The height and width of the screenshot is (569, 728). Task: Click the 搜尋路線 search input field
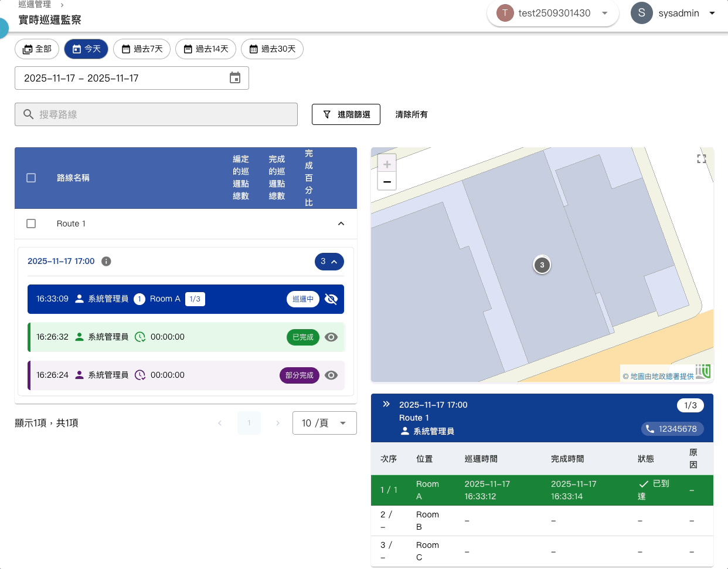[x=156, y=114]
